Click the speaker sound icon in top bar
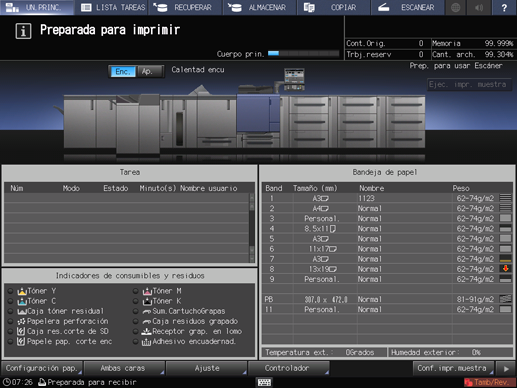The height and width of the screenshot is (388, 517). coord(479,7)
